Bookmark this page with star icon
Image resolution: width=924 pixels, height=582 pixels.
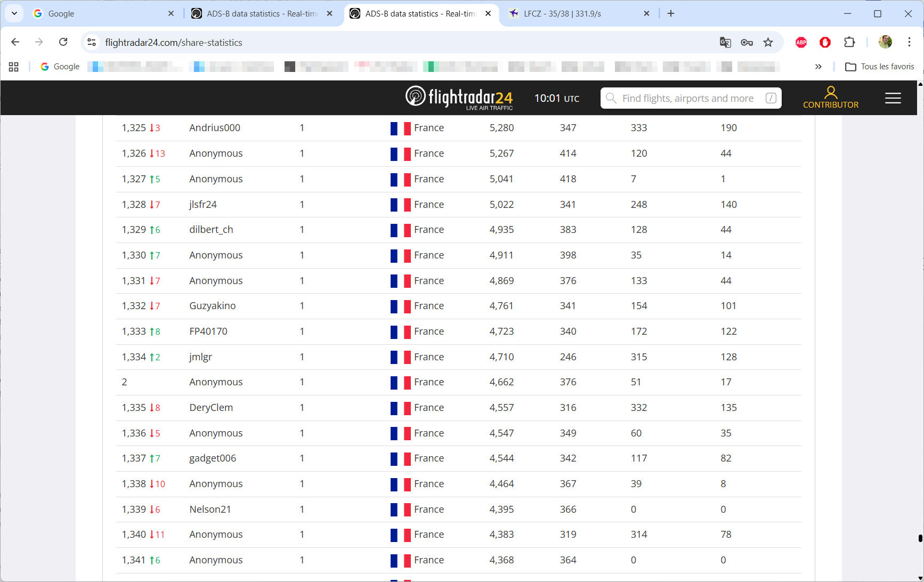[x=768, y=42]
